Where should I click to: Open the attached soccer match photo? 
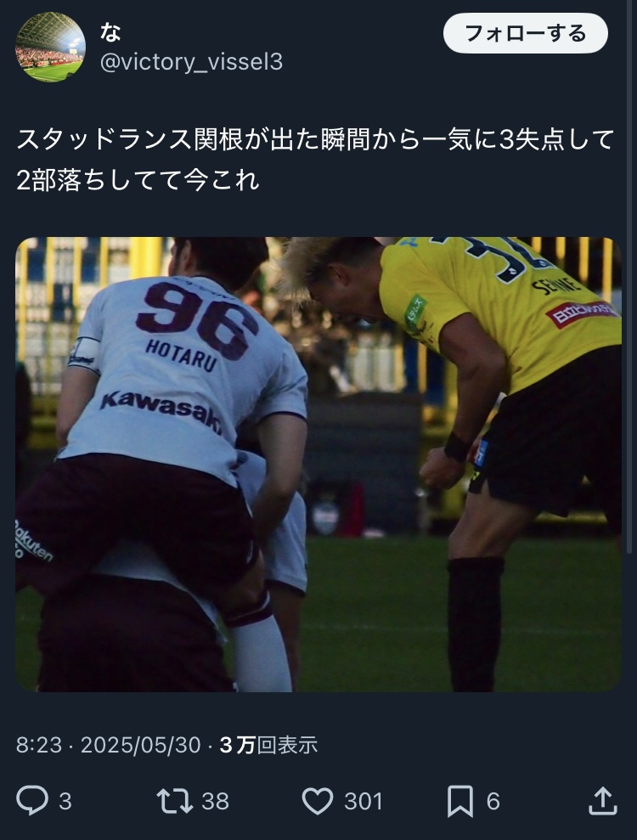point(318,465)
